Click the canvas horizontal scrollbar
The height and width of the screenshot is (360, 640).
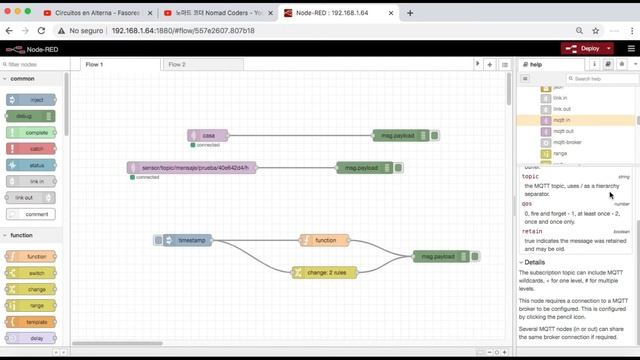(x=118, y=343)
